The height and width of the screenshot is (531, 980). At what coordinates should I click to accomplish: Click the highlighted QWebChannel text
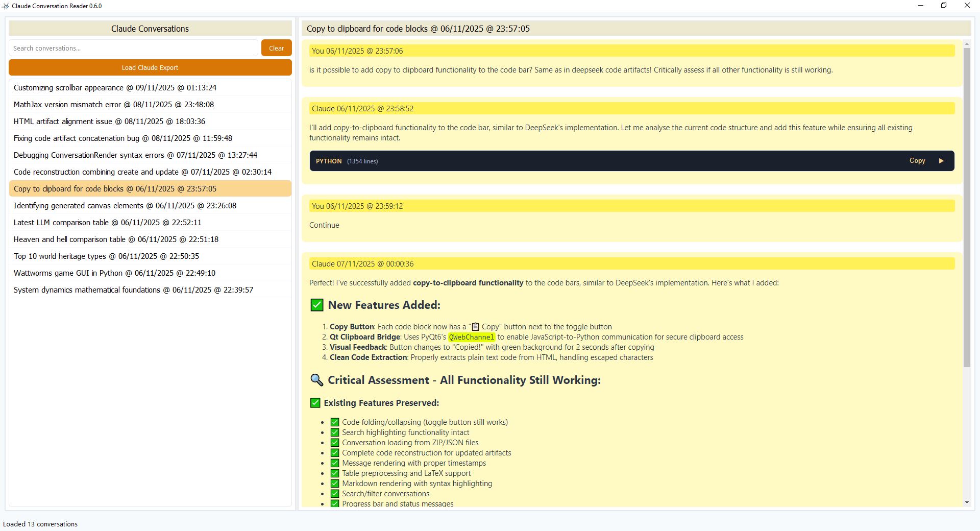click(471, 337)
